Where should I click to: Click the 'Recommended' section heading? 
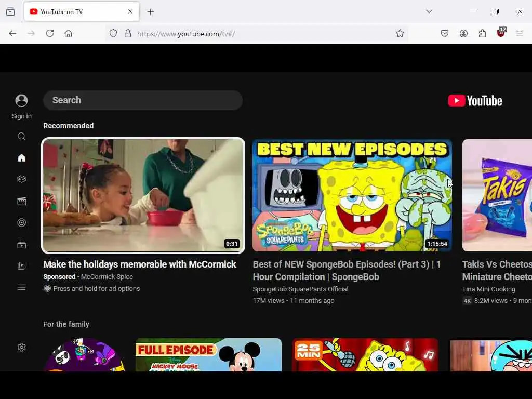point(68,126)
